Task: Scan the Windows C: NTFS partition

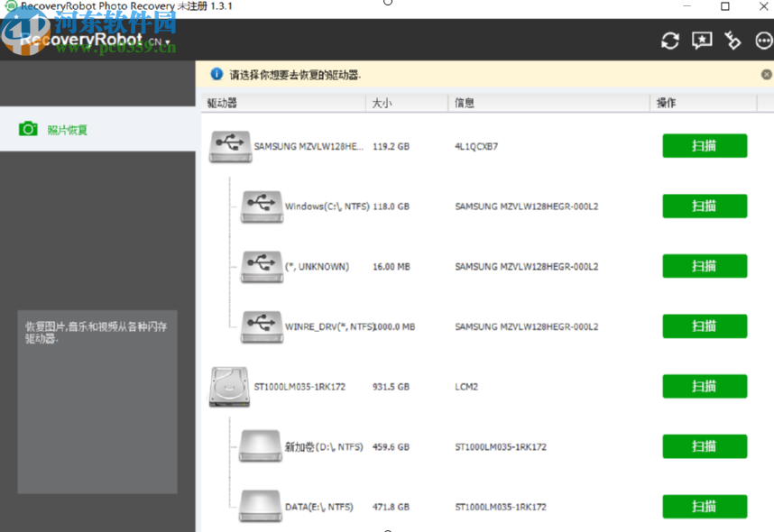Action: pyautogui.click(x=705, y=206)
